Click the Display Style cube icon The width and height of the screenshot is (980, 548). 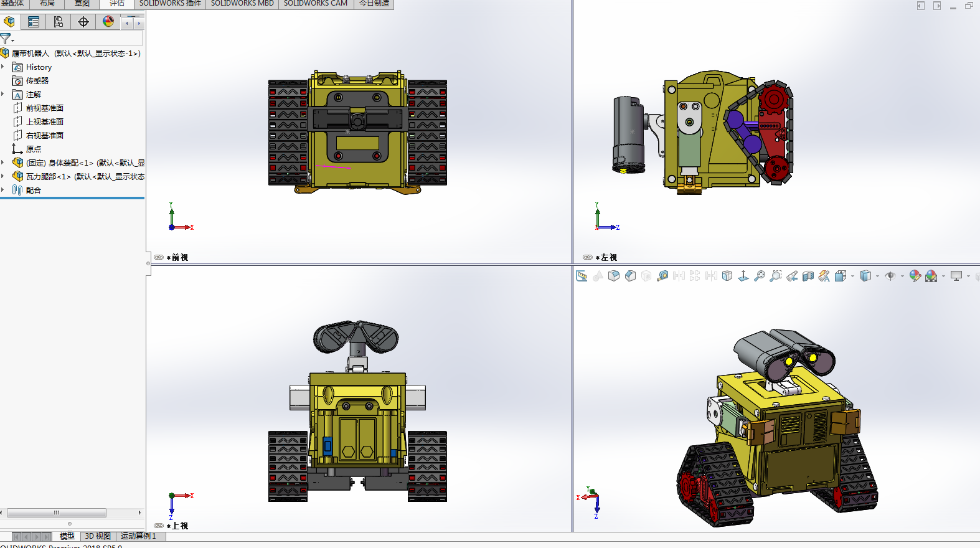tap(865, 276)
